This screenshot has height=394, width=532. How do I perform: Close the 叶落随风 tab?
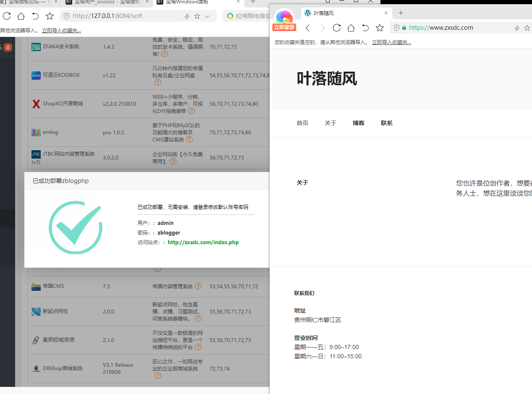point(386,13)
